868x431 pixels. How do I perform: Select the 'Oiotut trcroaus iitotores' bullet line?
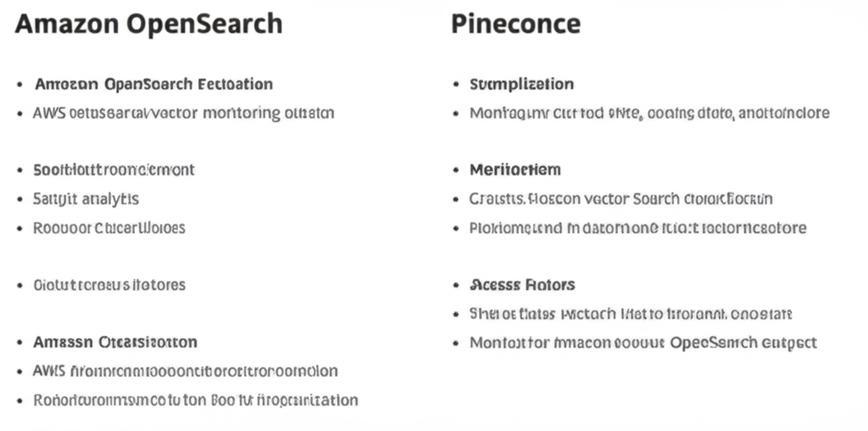[108, 285]
